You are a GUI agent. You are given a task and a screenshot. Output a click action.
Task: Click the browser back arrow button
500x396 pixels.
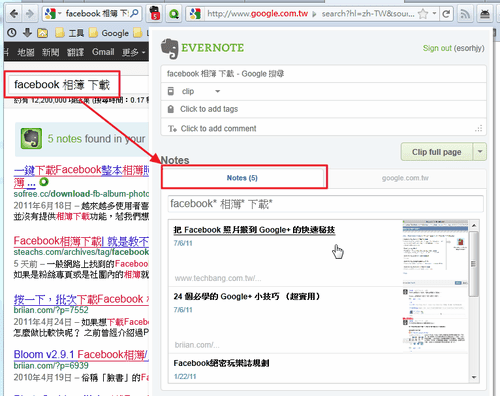(14, 14)
